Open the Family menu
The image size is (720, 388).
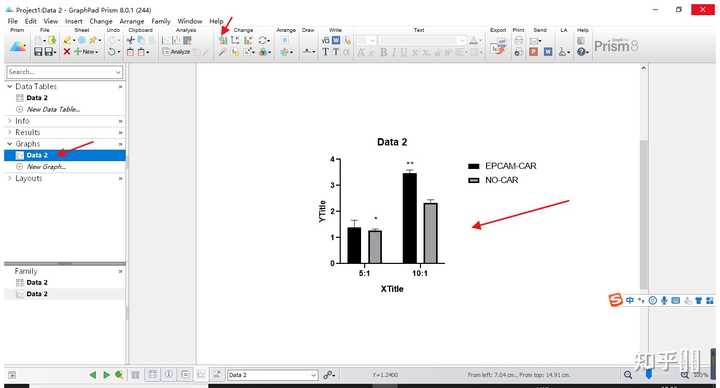click(161, 21)
